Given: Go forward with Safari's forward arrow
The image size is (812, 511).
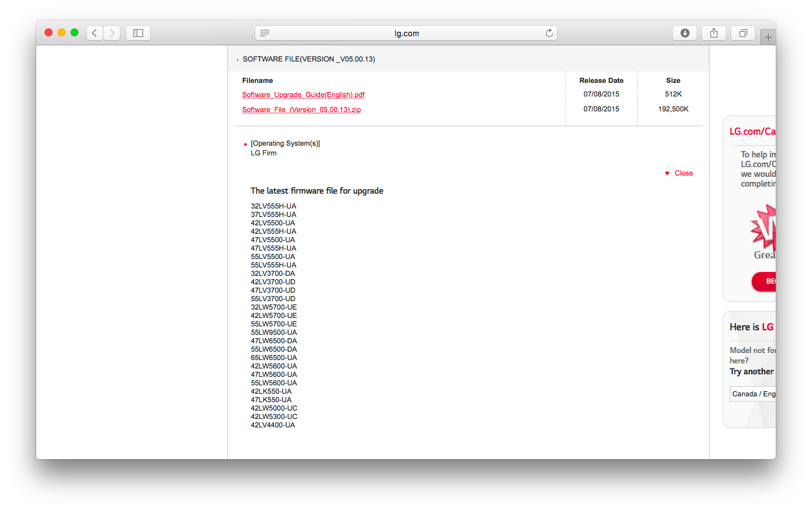Looking at the screenshot, I should [111, 33].
